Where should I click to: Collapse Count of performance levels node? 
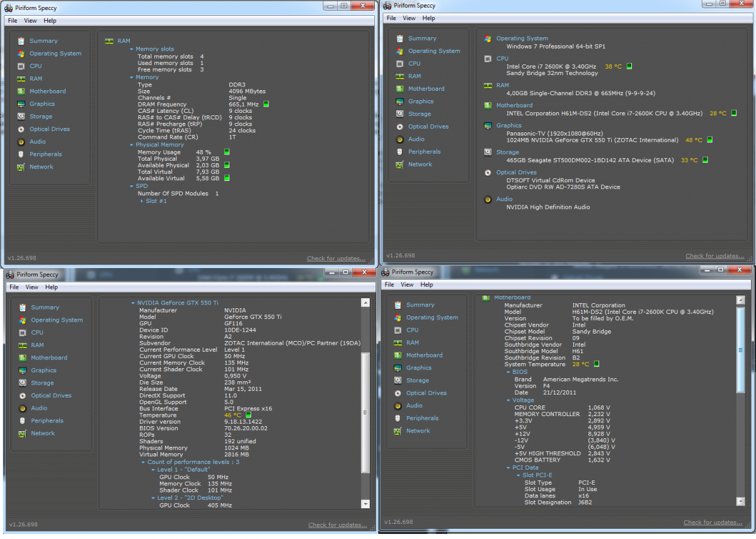[x=143, y=463]
